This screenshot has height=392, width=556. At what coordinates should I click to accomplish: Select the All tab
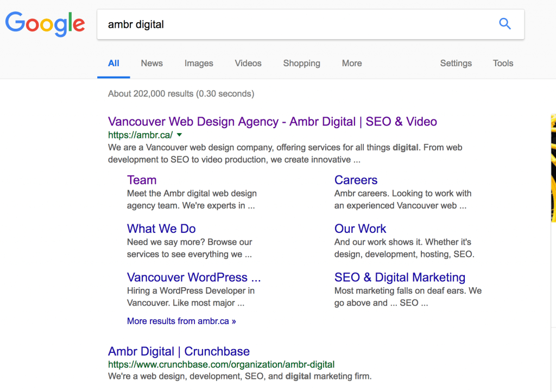coord(113,63)
